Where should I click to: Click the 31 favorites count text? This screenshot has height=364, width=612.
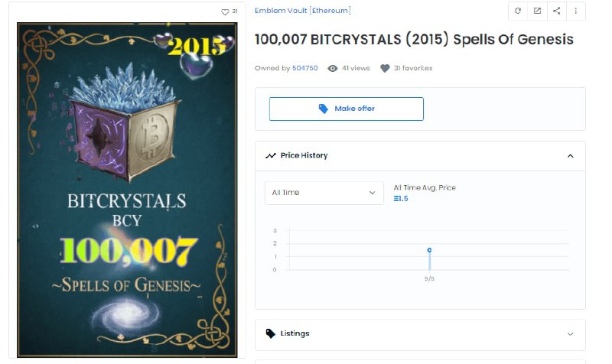point(413,68)
